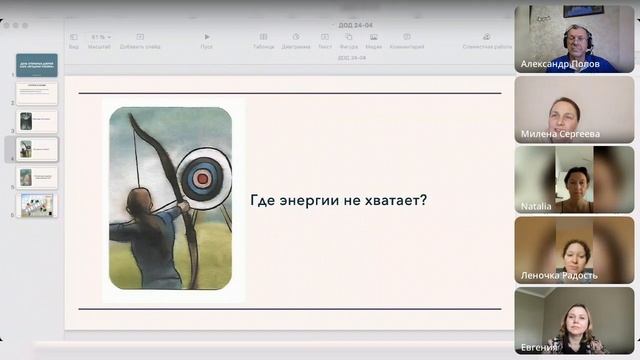
Task: Add a comment via Комментарий icon
Action: 407,37
